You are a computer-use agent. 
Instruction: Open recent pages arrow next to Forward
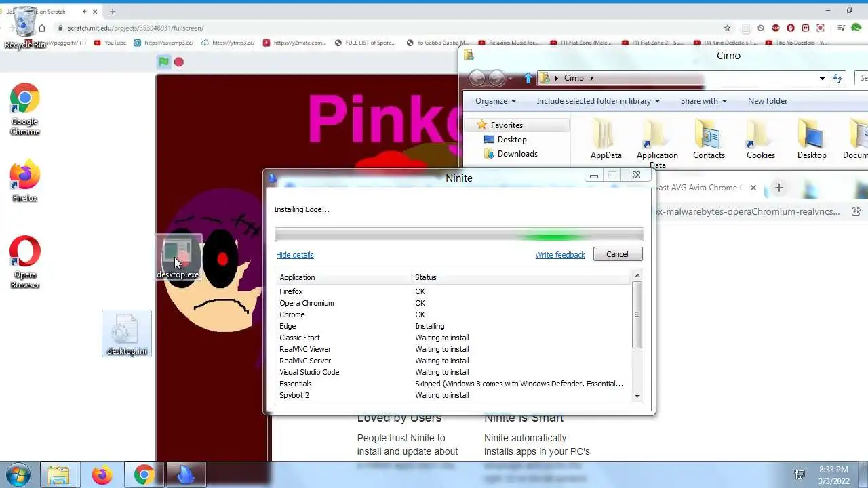pyautogui.click(x=512, y=79)
